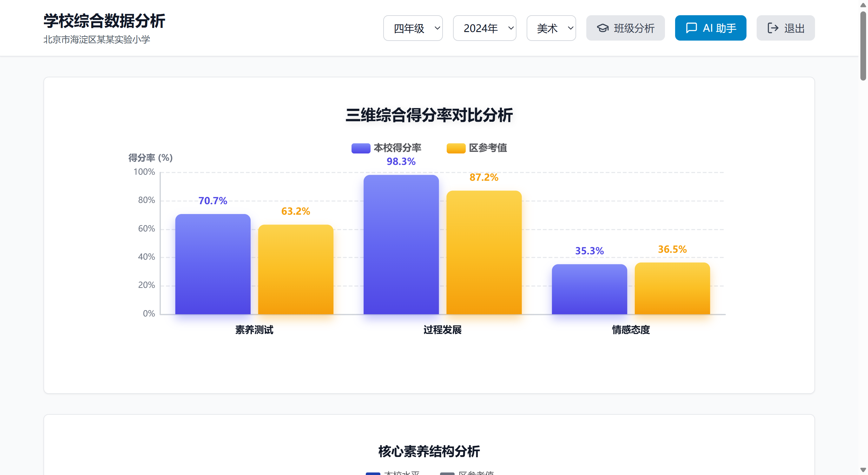Click the 得分率 (%) axis title

coord(151,158)
